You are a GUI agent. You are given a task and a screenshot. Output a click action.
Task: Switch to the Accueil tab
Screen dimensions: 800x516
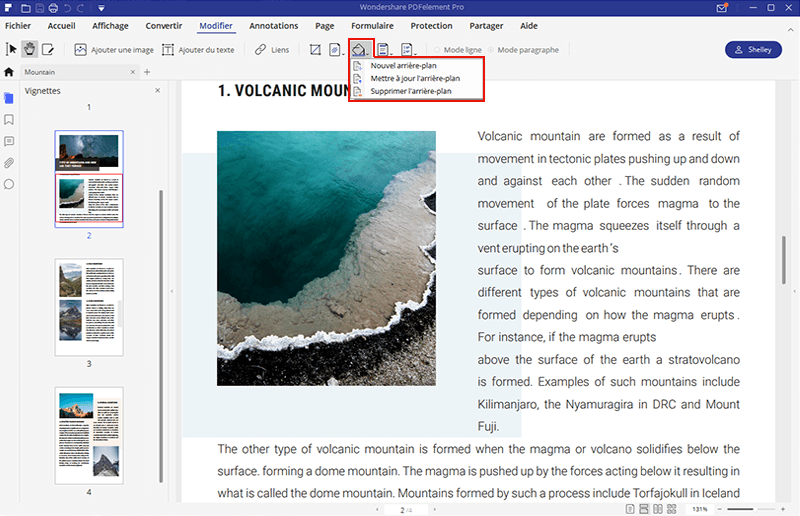pos(61,26)
